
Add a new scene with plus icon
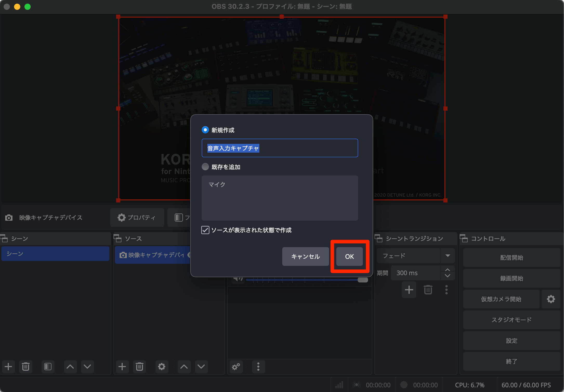click(x=8, y=367)
